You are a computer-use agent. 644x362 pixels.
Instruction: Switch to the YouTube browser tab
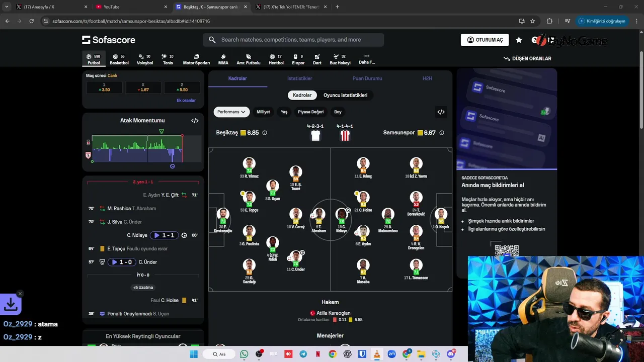coord(132,7)
